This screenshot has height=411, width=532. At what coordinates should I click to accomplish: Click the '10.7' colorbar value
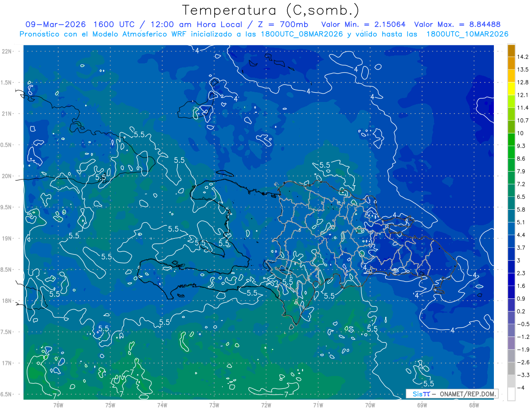(x=523, y=121)
